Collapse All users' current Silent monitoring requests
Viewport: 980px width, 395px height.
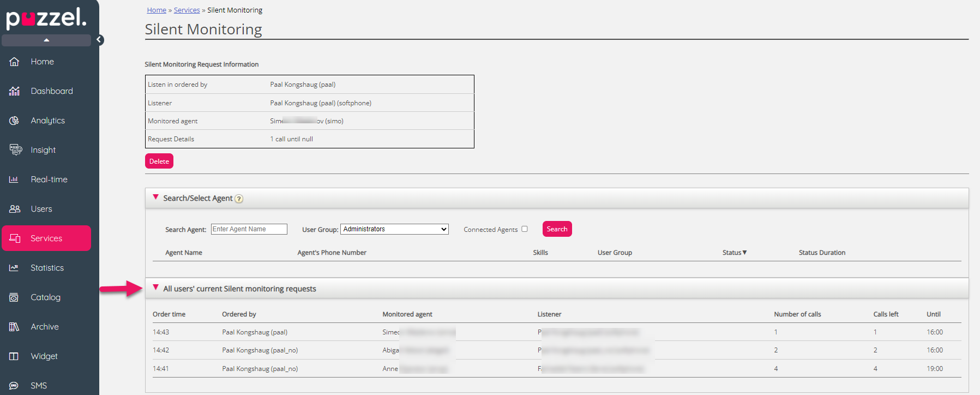[x=156, y=288]
